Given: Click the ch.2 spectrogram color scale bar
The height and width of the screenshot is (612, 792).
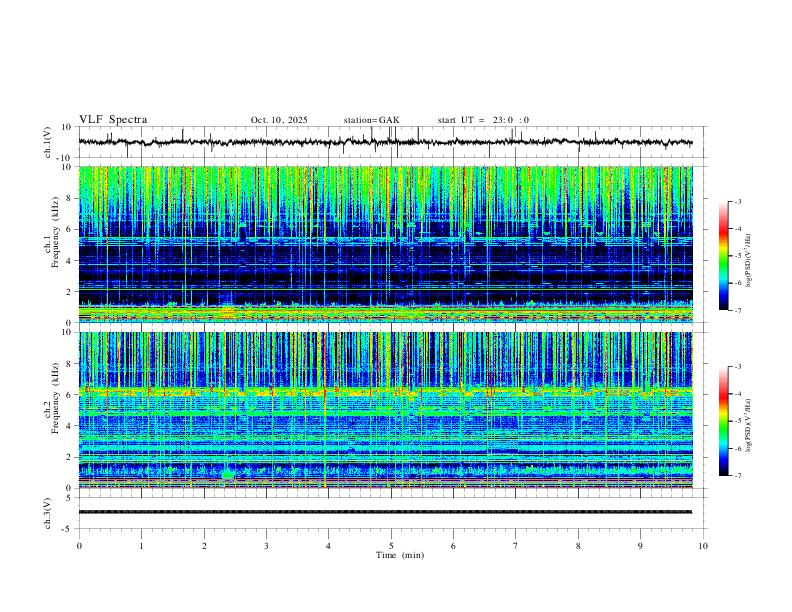Looking at the screenshot, I should pos(724,421).
